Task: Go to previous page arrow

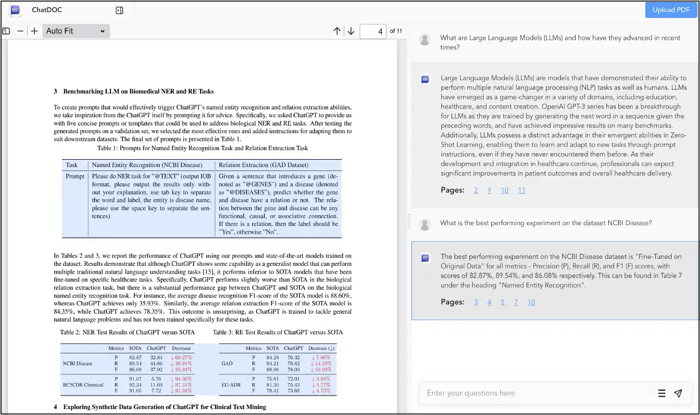Action: (337, 31)
